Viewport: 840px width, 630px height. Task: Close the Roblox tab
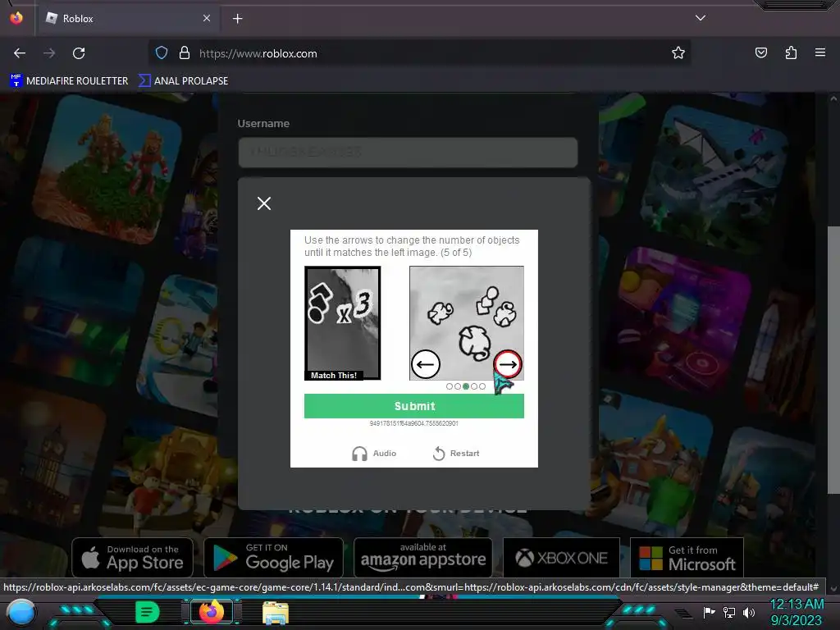coord(207,18)
